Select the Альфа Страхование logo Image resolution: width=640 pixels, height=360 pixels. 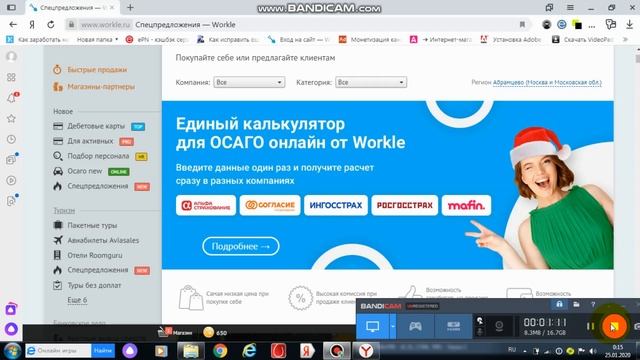pyautogui.click(x=206, y=205)
